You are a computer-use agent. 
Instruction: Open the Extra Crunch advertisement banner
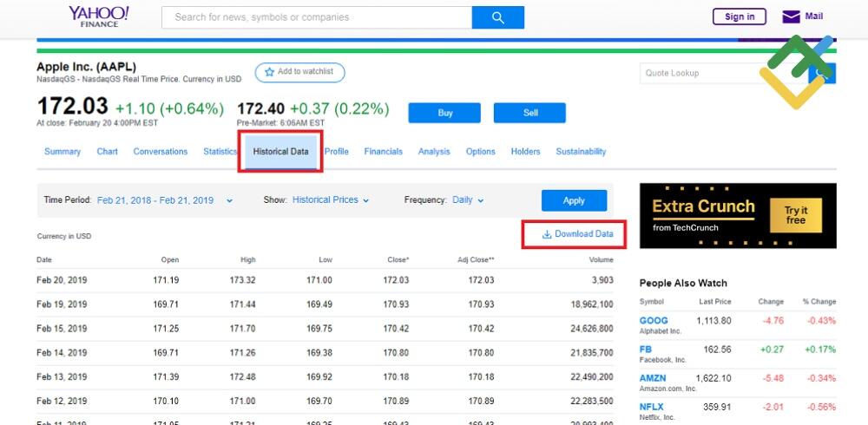[x=738, y=216]
